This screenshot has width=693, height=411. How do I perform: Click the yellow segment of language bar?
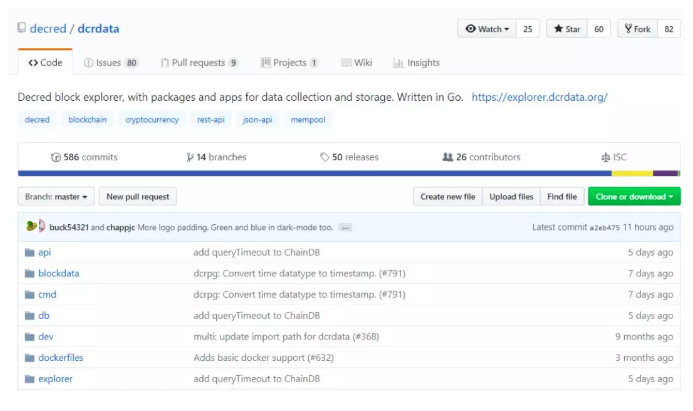pos(632,173)
